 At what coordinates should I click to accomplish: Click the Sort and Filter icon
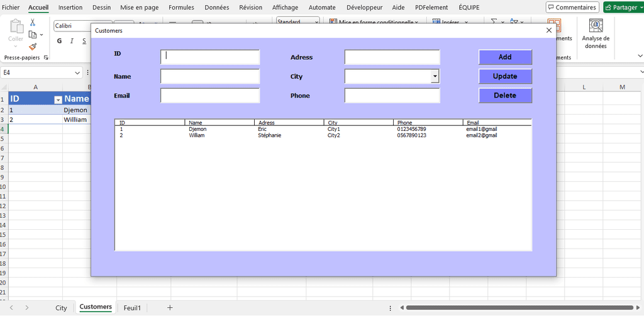pyautogui.click(x=514, y=22)
